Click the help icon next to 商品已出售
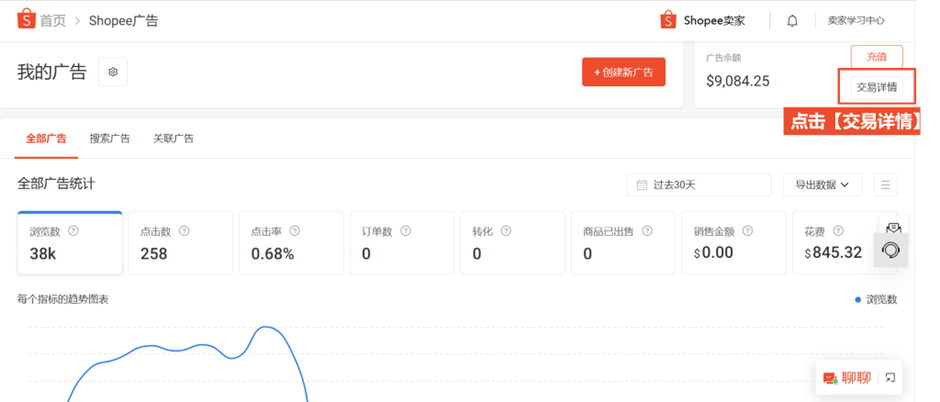 point(647,231)
